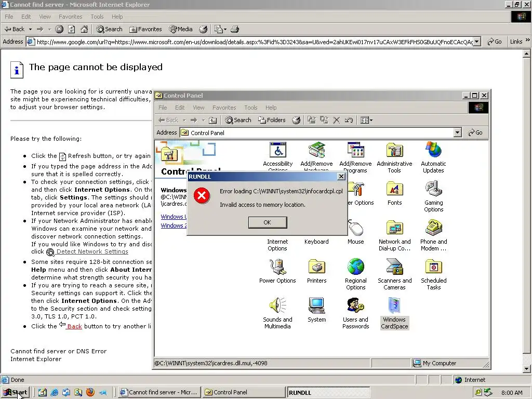Expand Control Panel address bar dropdown
Screen dimensions: 532x399
pyautogui.click(x=457, y=132)
